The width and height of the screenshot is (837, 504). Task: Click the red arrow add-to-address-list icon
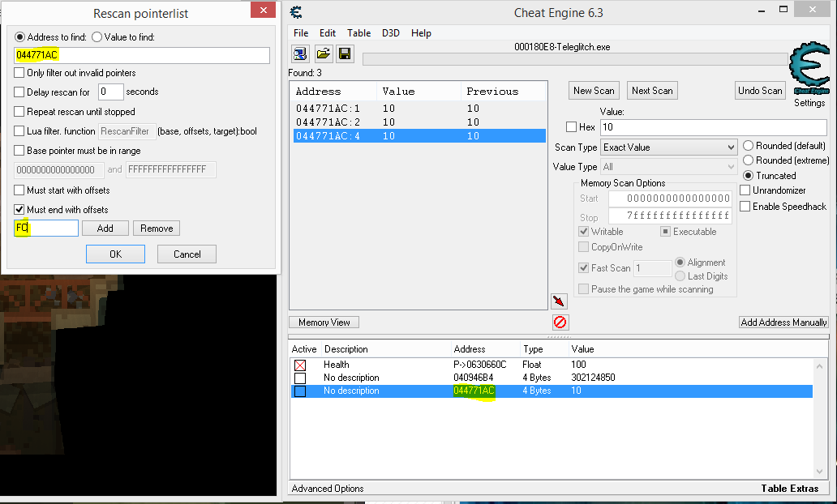559,301
